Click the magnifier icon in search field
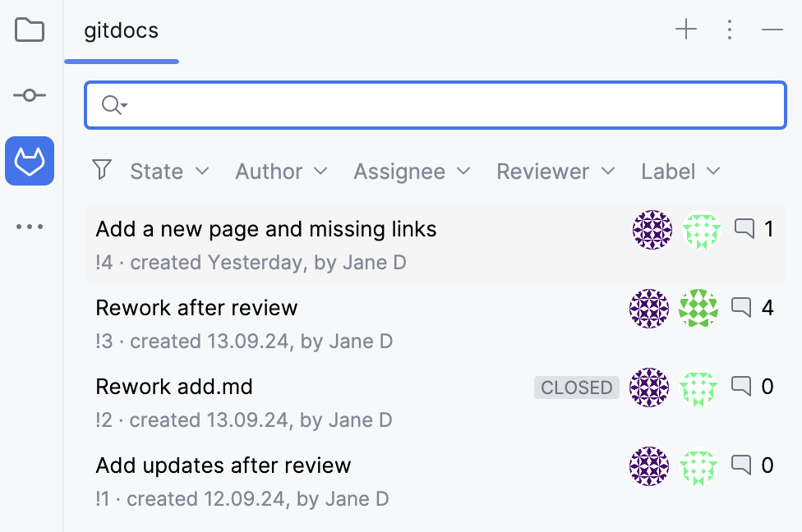 coord(112,105)
